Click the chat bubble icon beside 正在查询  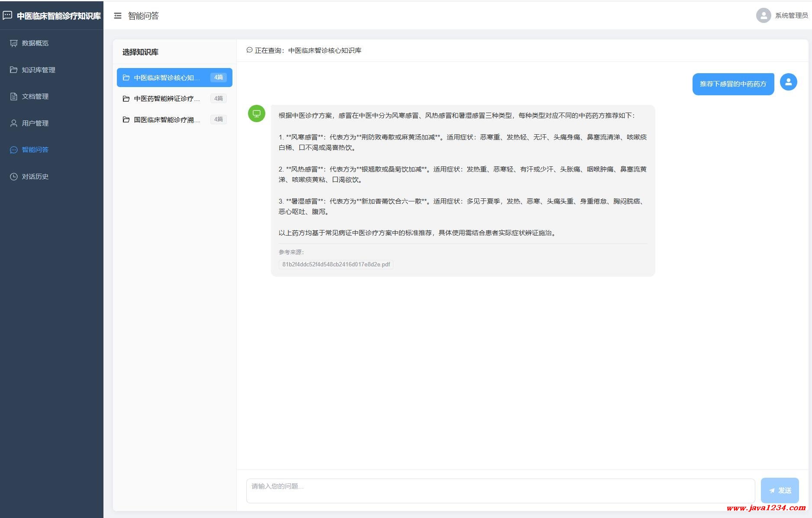(249, 50)
